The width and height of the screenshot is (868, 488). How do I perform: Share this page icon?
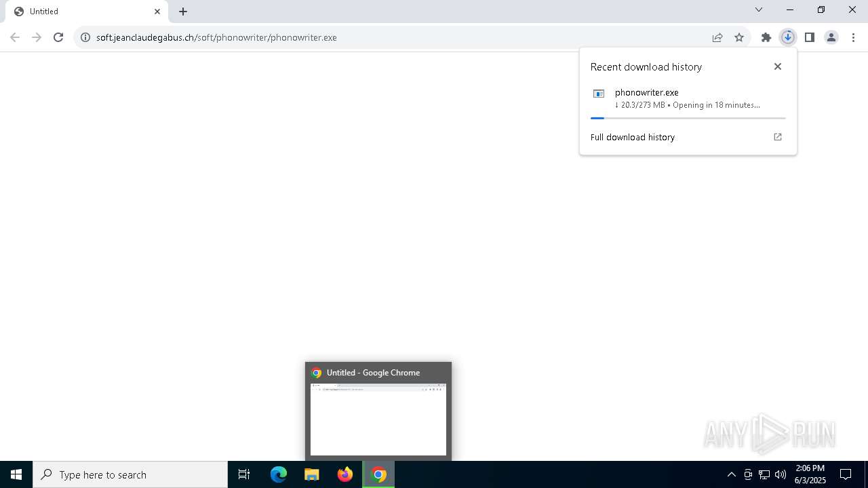[x=717, y=37]
